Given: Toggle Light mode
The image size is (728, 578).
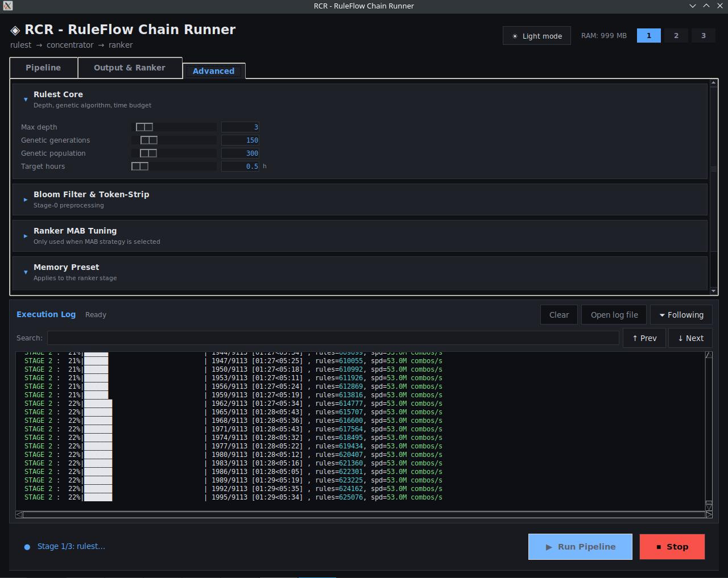Looking at the screenshot, I should point(537,36).
